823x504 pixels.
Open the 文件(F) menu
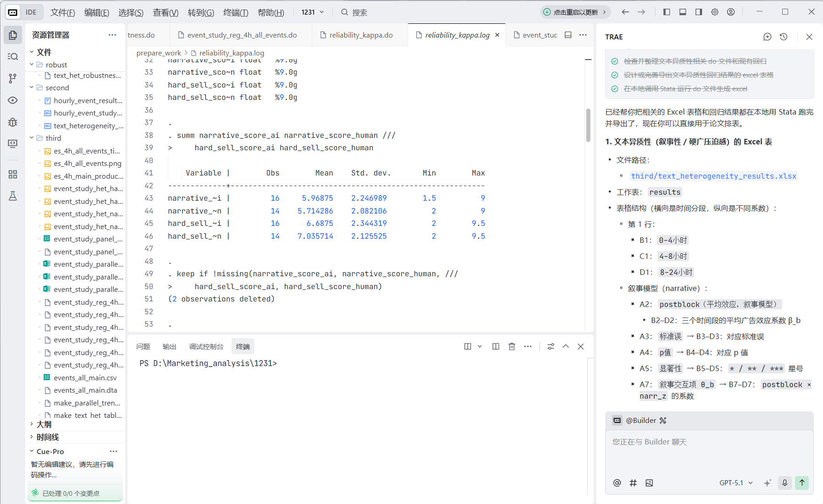coord(62,12)
